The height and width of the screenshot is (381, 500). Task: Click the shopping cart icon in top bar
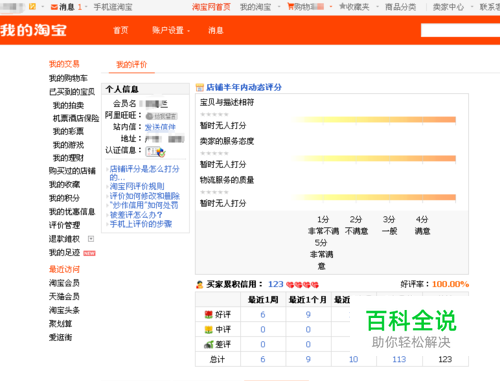tap(290, 6)
